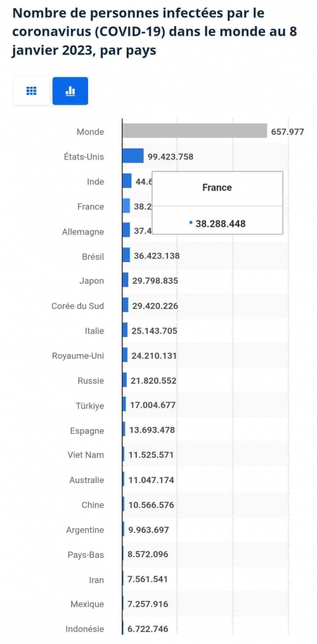Select the Brésil bar
The height and width of the screenshot is (644, 317).
click(126, 255)
